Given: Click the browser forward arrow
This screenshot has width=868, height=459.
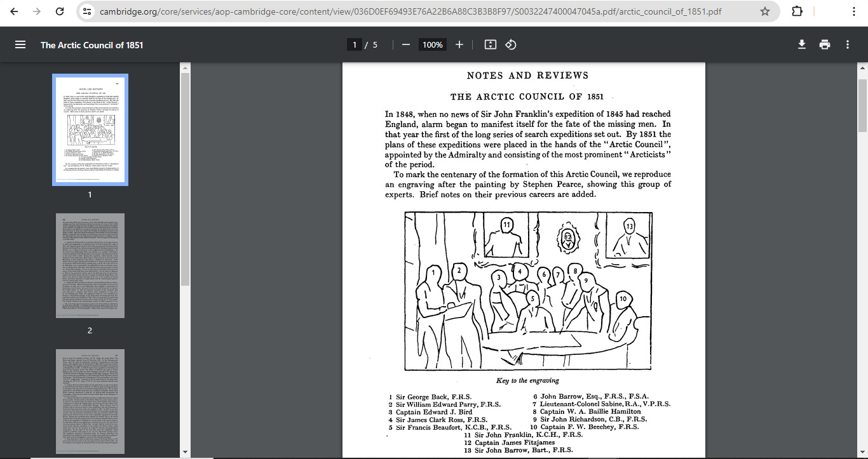Looking at the screenshot, I should 37,11.
